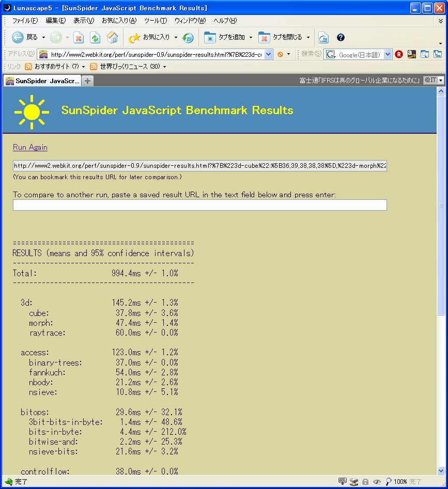The height and width of the screenshot is (489, 448).
Task: Click the magnifier-over-page search icon
Action: 425,54
